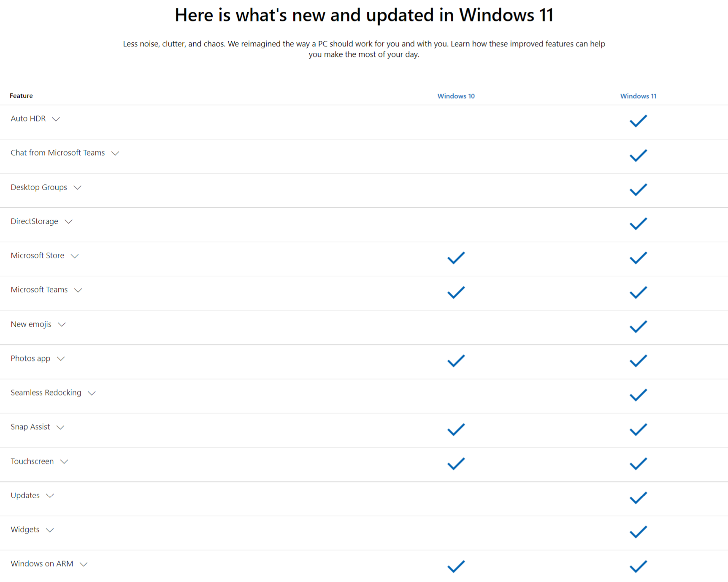Screen dimensions: 728x582
Task: Expand the Auto HDR feature row
Action: (x=56, y=119)
